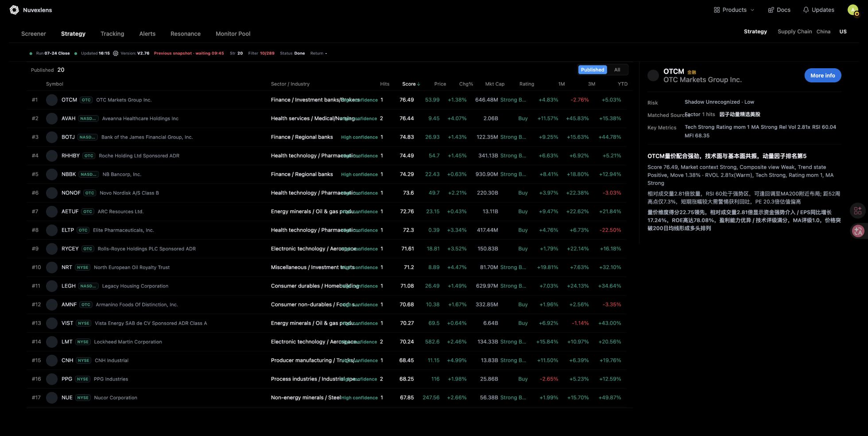Open the Monitor Pool tab
Image resolution: width=868 pixels, height=436 pixels.
point(233,34)
